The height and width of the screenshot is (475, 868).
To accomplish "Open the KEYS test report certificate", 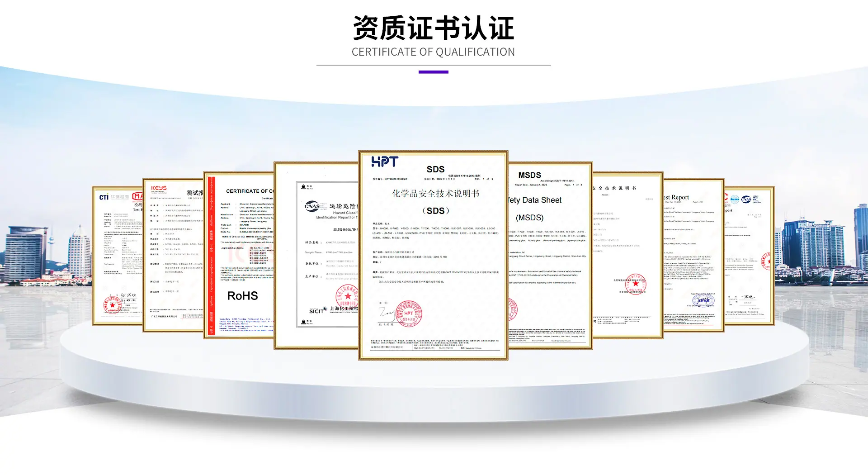I will point(173,255).
